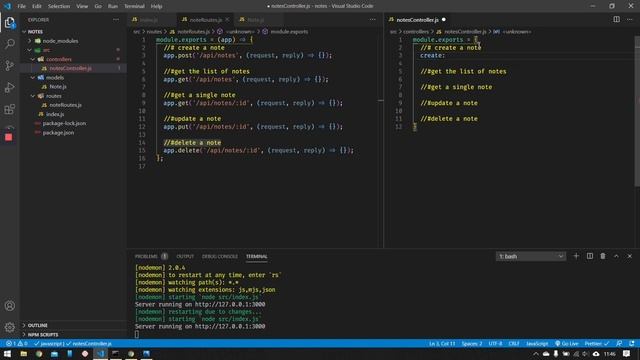The width and height of the screenshot is (640, 360).
Task: Expand the NPM SCRIPTS section
Action: 73,335
